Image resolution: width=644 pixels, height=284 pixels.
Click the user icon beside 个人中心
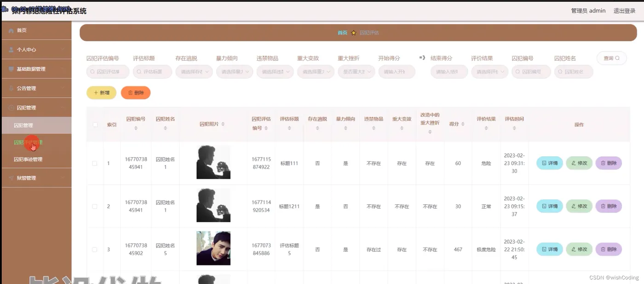pos(11,50)
